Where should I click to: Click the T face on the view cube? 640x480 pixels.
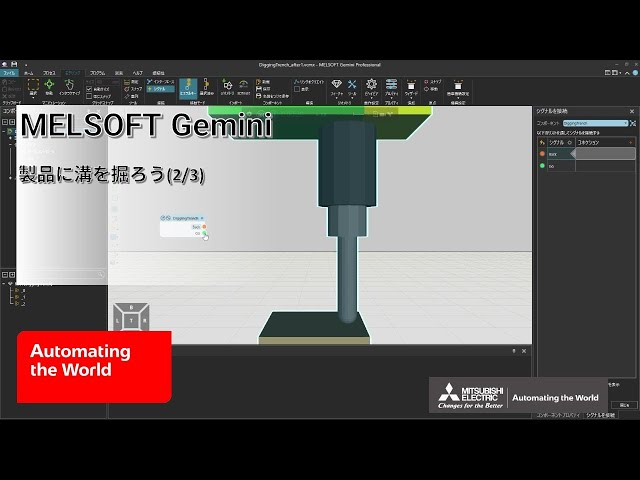click(x=131, y=321)
